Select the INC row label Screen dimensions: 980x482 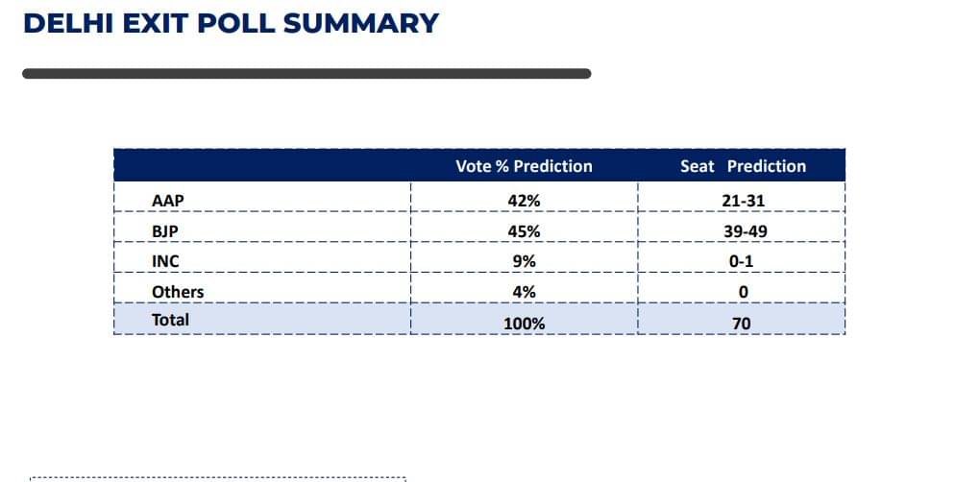pyautogui.click(x=165, y=261)
